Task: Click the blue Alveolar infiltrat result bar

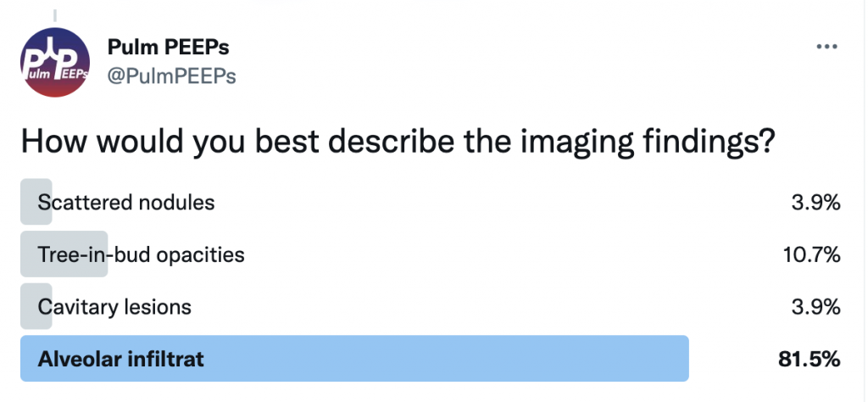Action: [x=354, y=359]
